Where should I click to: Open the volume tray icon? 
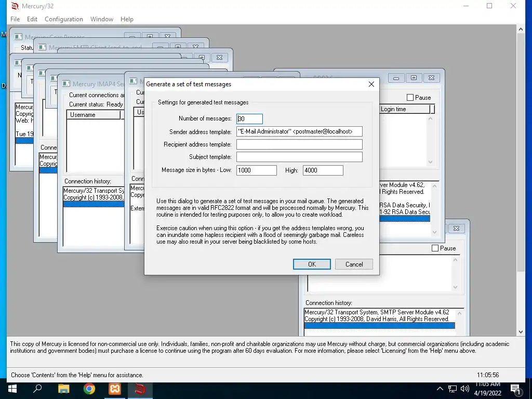pyautogui.click(x=465, y=389)
